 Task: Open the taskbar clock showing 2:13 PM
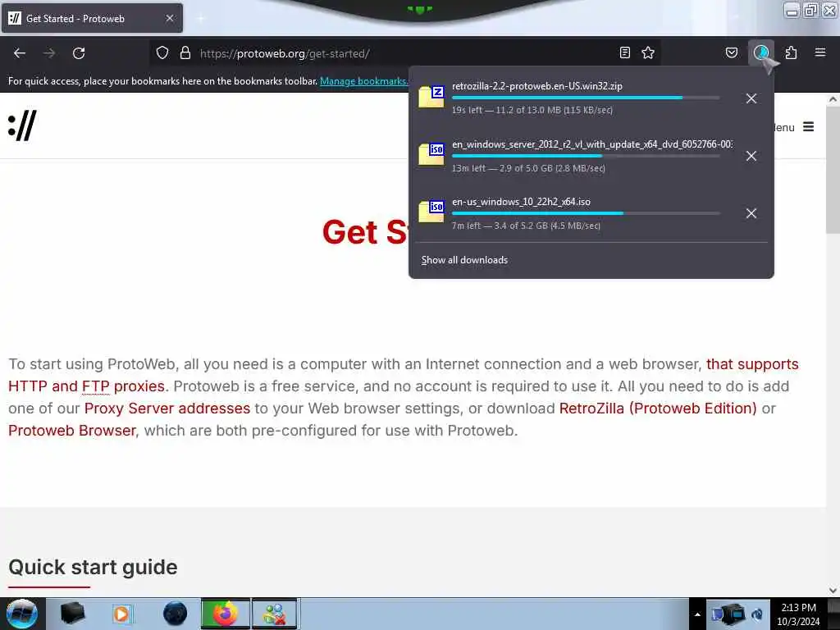798,614
